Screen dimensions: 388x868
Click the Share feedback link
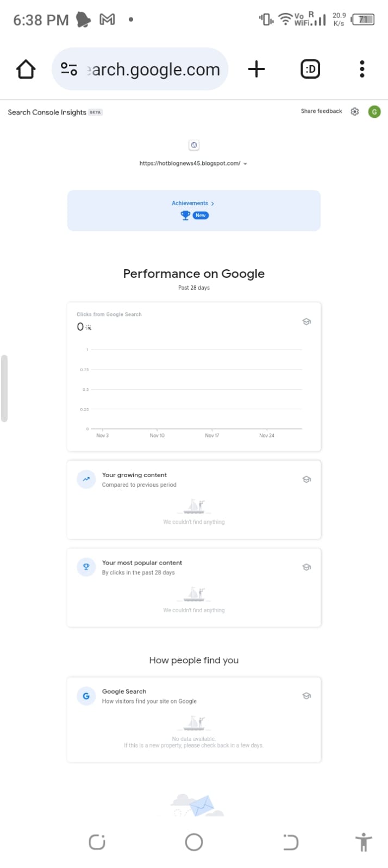322,111
